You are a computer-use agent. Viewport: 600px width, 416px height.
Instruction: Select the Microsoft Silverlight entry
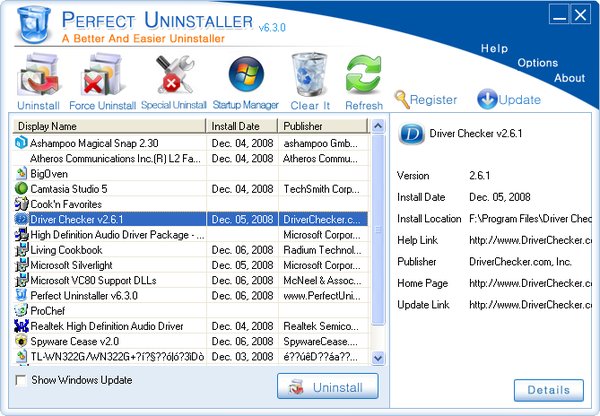[71, 265]
